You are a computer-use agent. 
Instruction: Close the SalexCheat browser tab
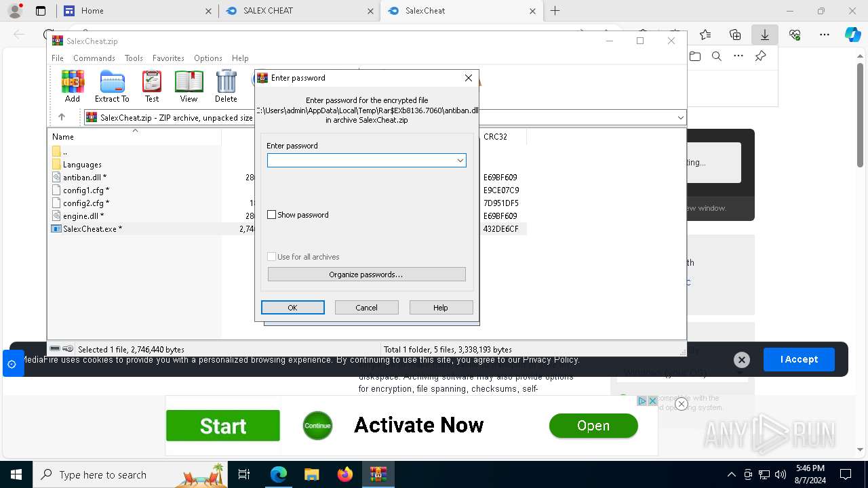click(533, 11)
